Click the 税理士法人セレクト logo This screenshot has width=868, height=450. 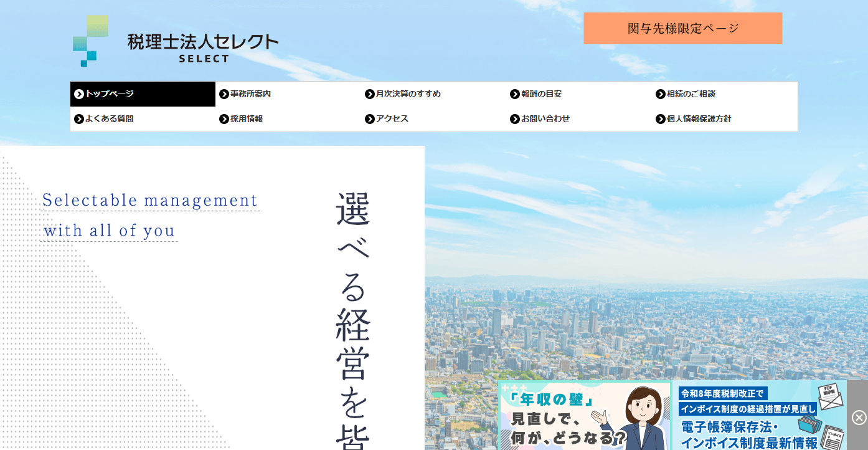pos(176,41)
